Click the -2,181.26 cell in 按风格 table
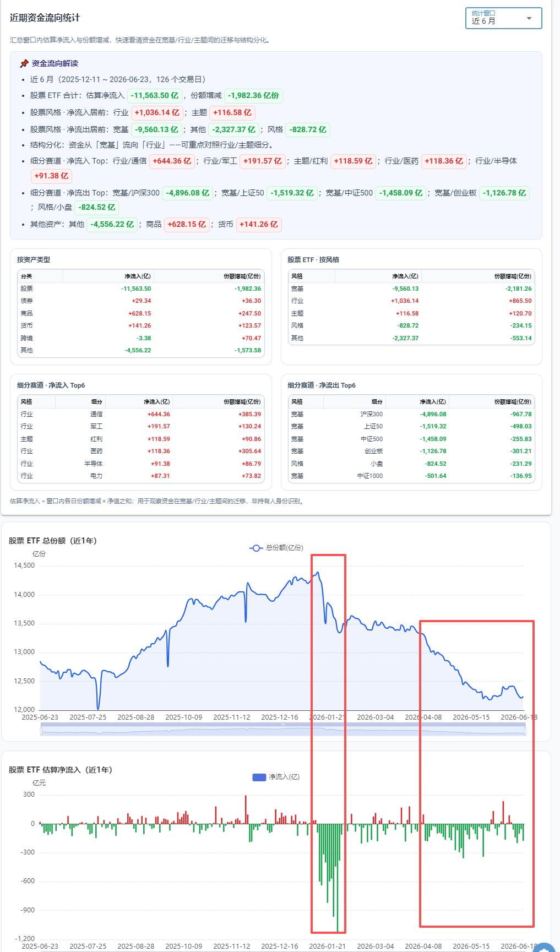Screen dimensions: 560x952 pos(519,289)
